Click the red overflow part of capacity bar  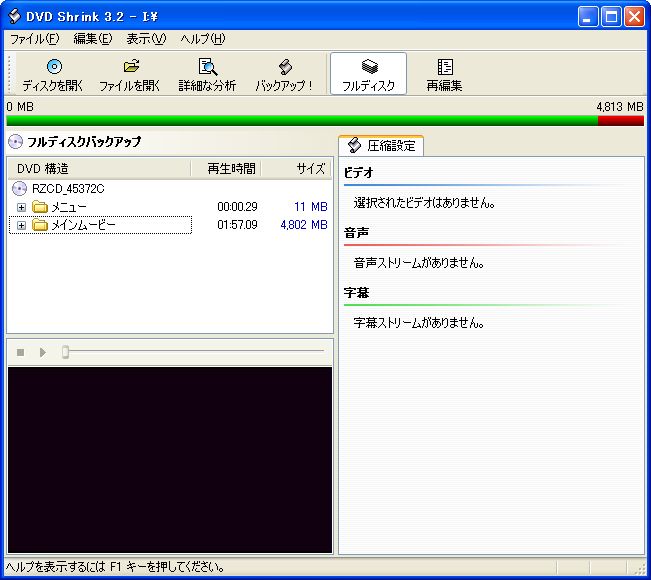(621, 121)
